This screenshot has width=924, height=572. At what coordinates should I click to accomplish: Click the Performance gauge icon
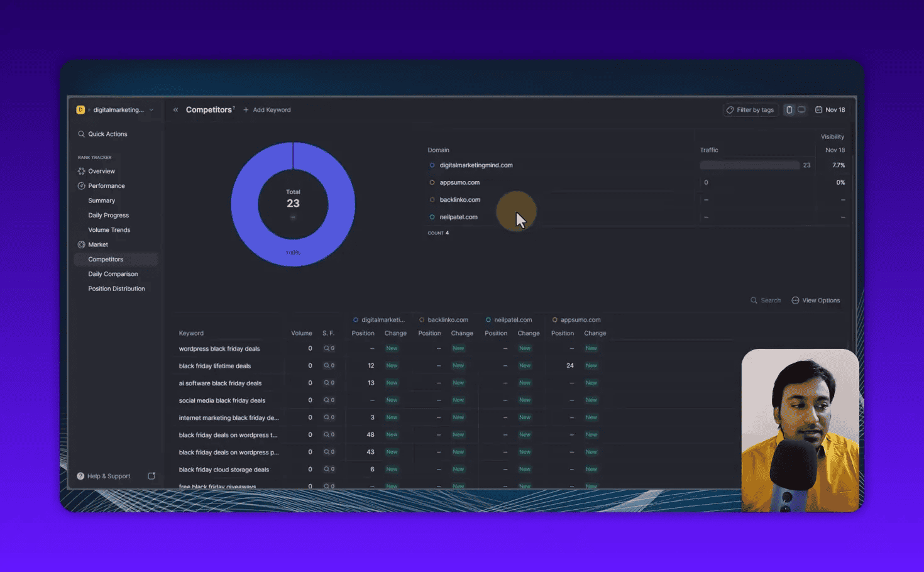click(x=81, y=185)
